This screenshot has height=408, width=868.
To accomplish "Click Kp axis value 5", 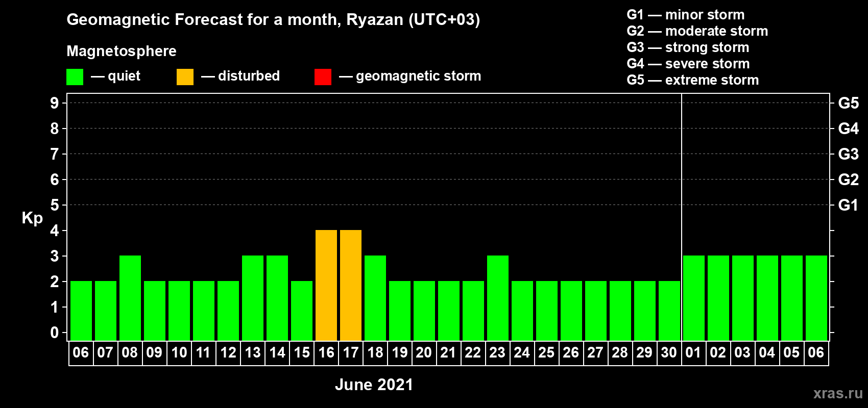I will pyautogui.click(x=55, y=205).
